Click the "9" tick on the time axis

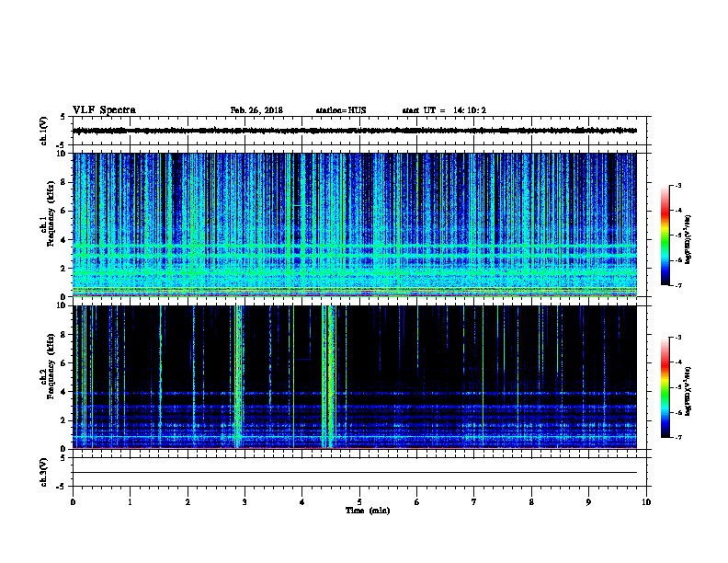point(588,502)
